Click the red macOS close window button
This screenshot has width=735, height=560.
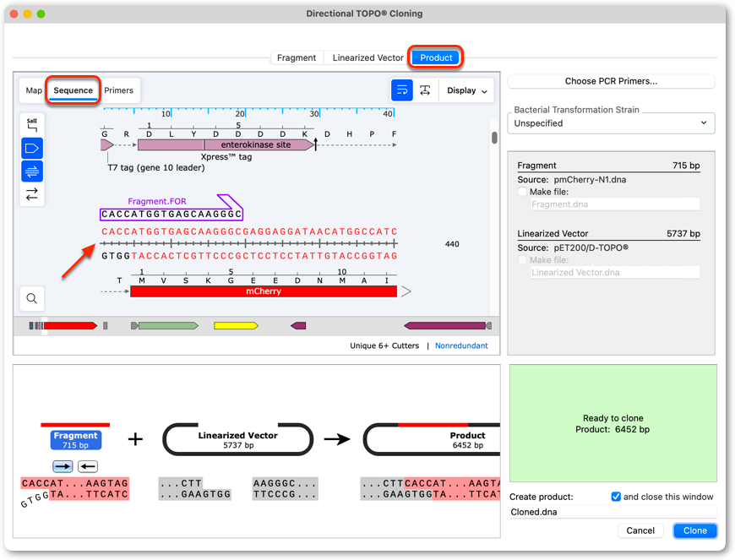tap(14, 14)
